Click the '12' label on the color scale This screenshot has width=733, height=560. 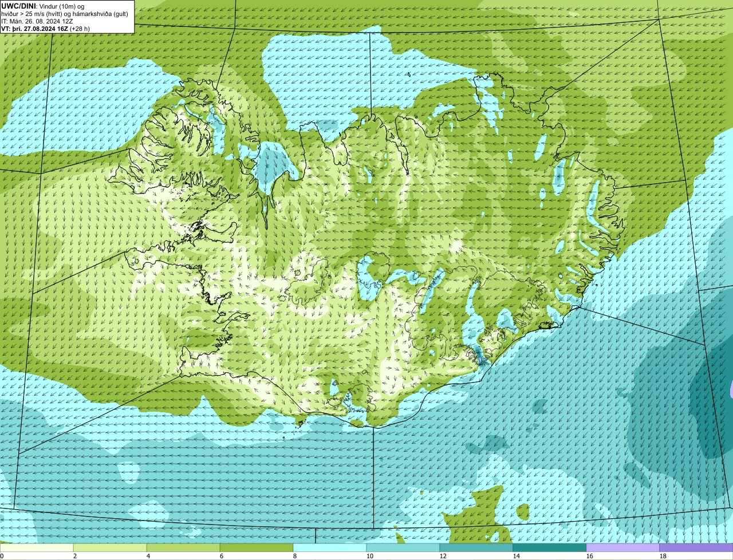443,556
